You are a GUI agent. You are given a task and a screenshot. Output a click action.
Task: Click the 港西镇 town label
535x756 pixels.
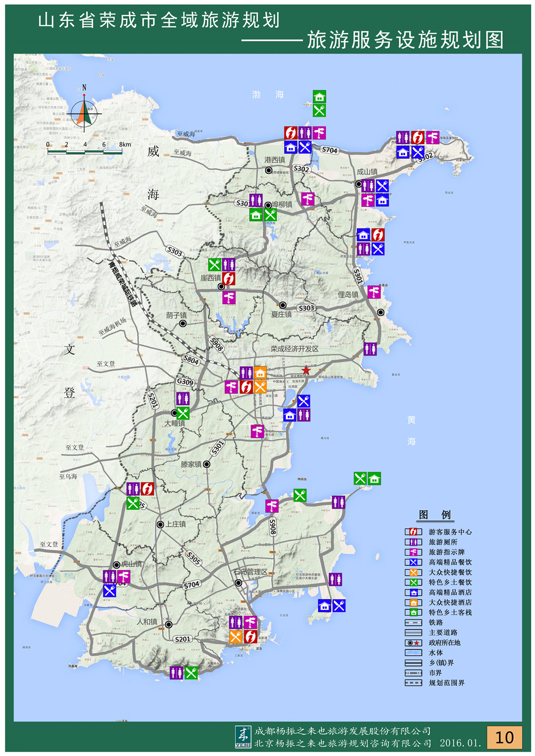tap(274, 160)
